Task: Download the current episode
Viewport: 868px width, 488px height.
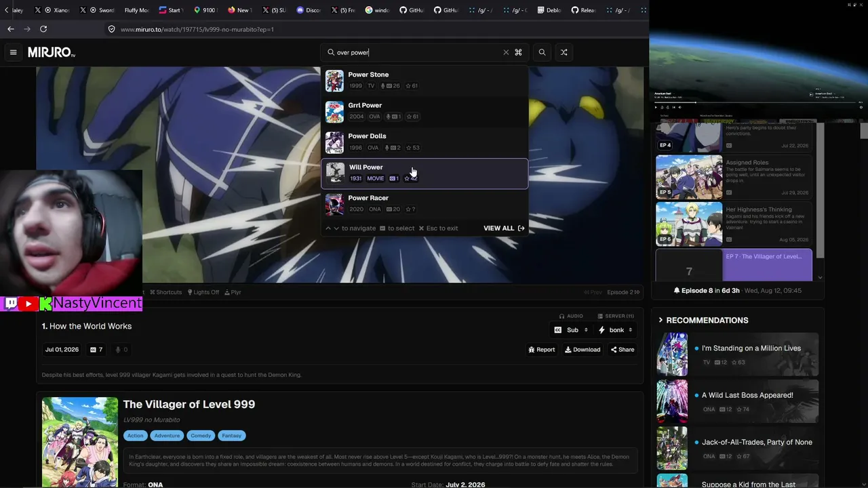Action: 583,350
